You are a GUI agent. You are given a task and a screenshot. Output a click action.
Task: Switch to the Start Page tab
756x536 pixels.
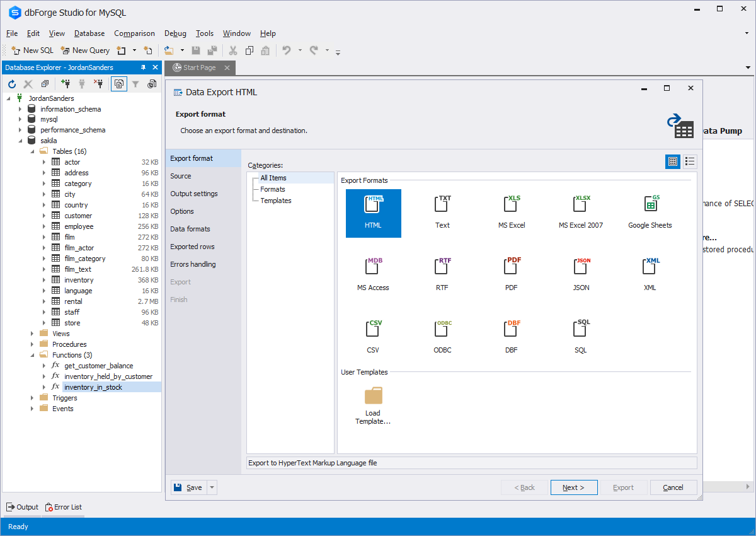[x=199, y=67]
